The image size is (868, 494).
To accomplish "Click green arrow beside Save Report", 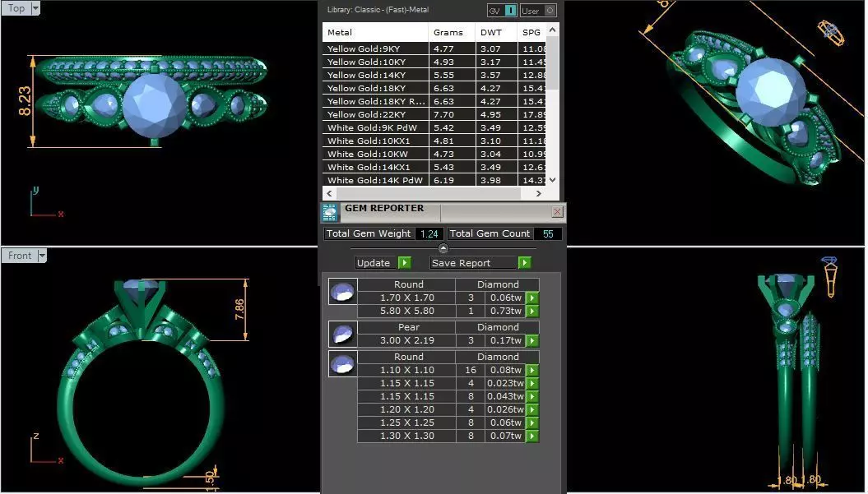I will pyautogui.click(x=524, y=263).
